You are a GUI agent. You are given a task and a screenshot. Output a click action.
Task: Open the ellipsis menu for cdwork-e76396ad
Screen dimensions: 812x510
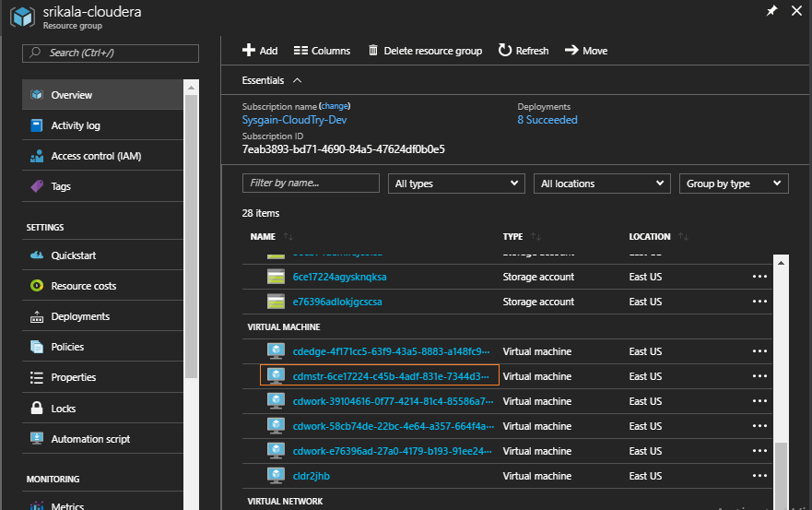pyautogui.click(x=759, y=450)
